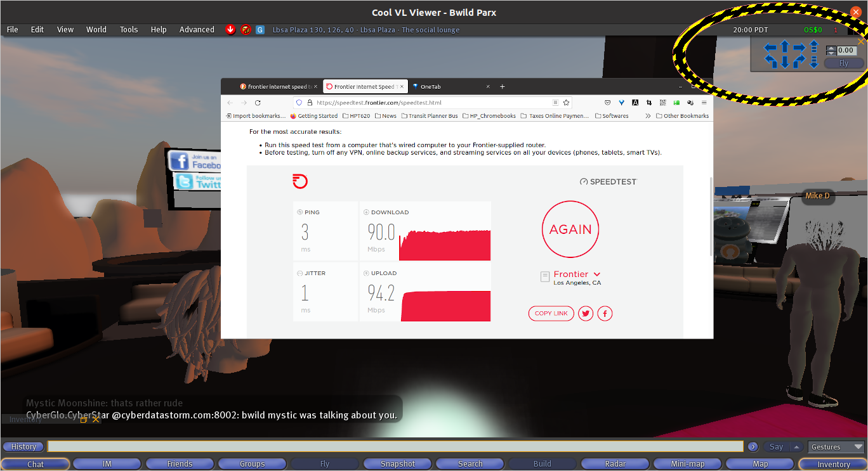The height and width of the screenshot is (471, 868).
Task: Click the turn left arrow in movement controls
Action: [770, 61]
